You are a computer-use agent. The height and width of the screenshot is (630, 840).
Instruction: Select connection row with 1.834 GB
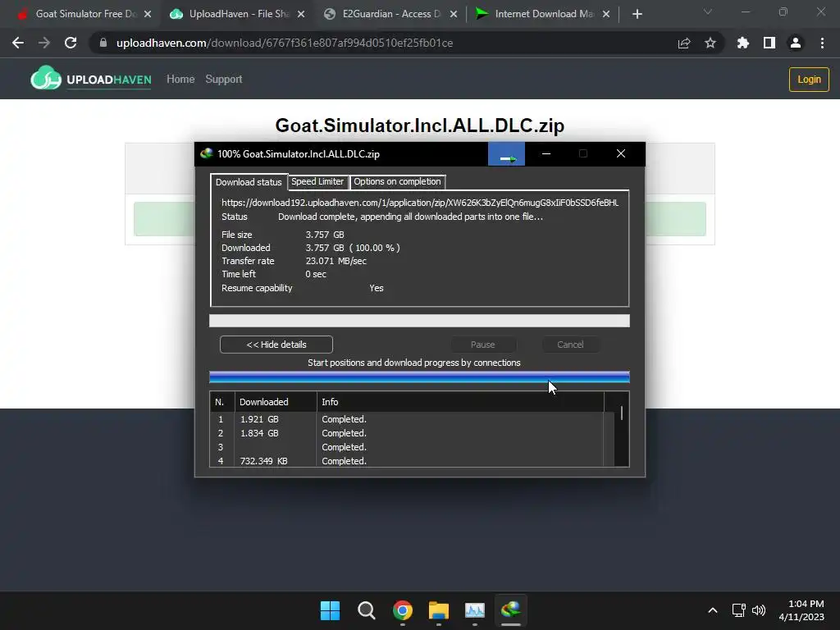pos(412,433)
